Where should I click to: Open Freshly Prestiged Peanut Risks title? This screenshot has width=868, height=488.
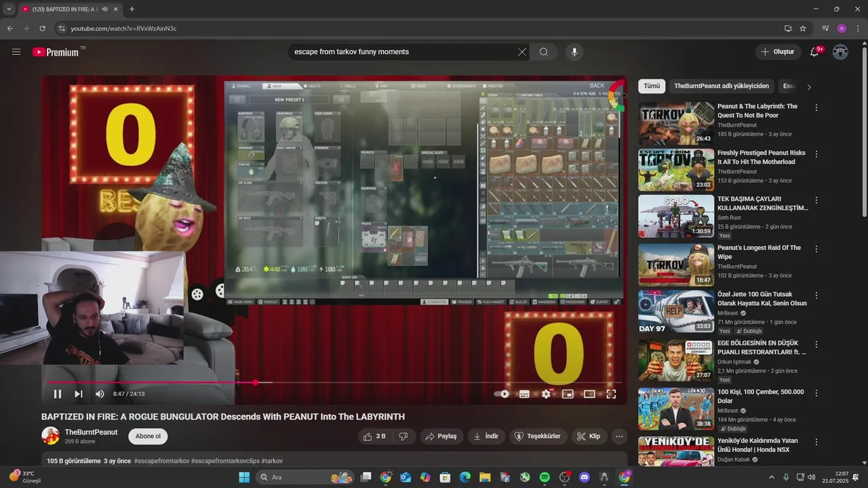click(x=761, y=157)
